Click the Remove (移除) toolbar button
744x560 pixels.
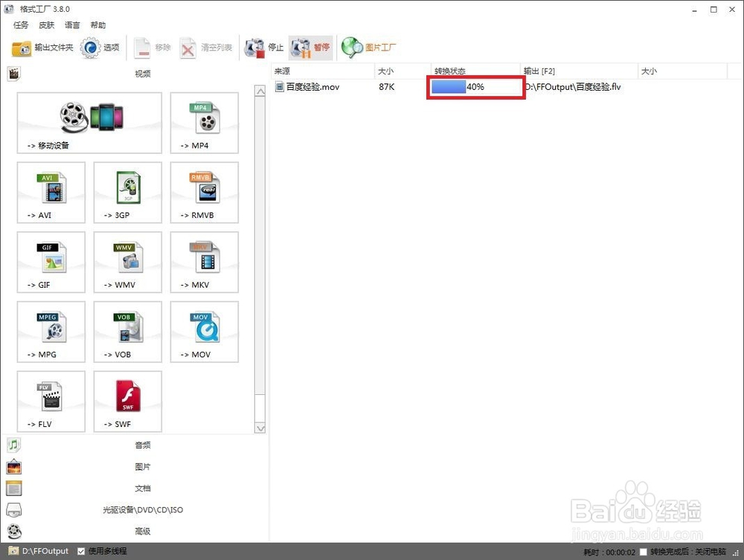coord(152,48)
